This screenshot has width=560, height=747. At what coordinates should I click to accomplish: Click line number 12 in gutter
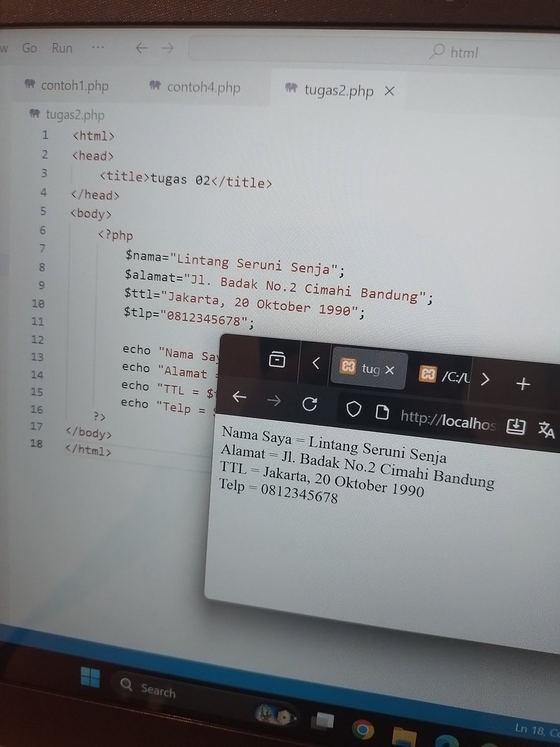point(37,339)
